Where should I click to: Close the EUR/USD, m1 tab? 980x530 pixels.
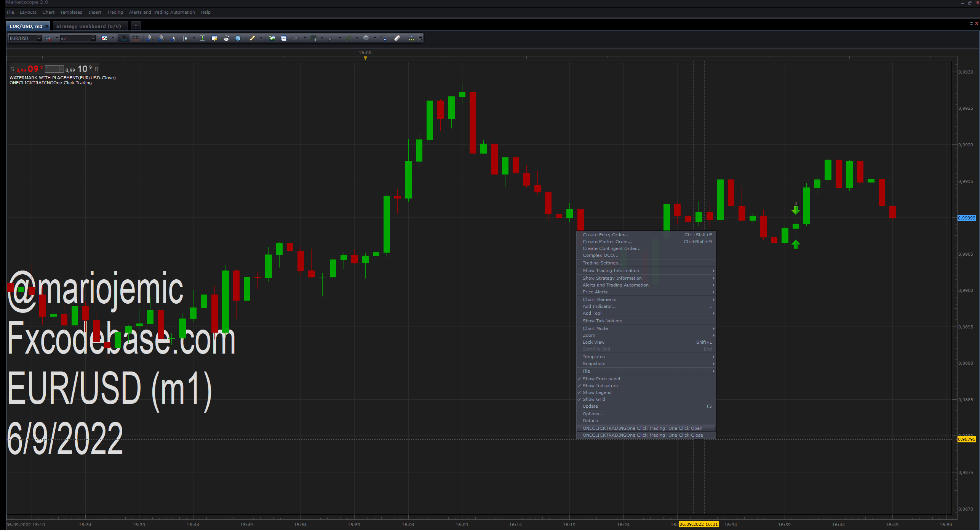(46, 26)
